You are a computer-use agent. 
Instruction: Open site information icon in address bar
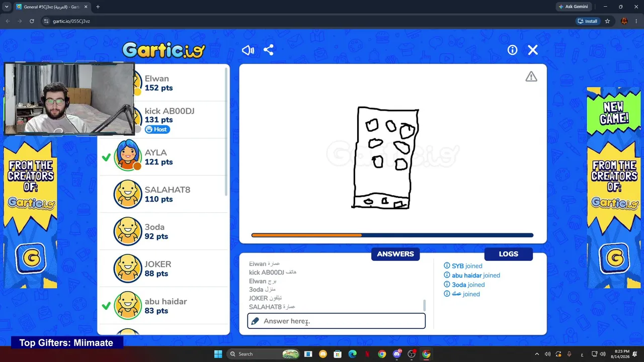pos(46,21)
